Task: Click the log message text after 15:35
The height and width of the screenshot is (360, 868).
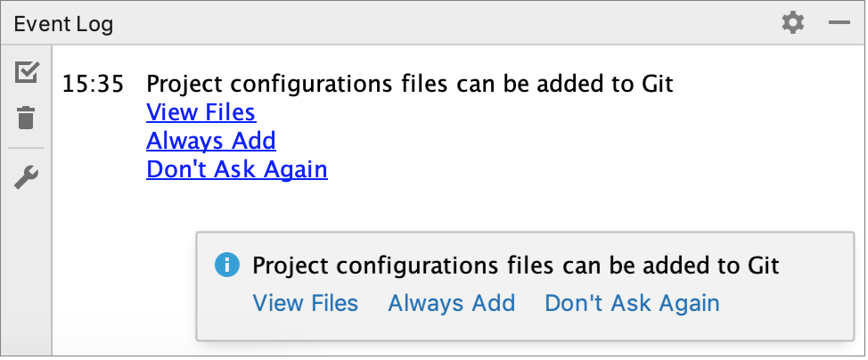Action: [x=409, y=86]
